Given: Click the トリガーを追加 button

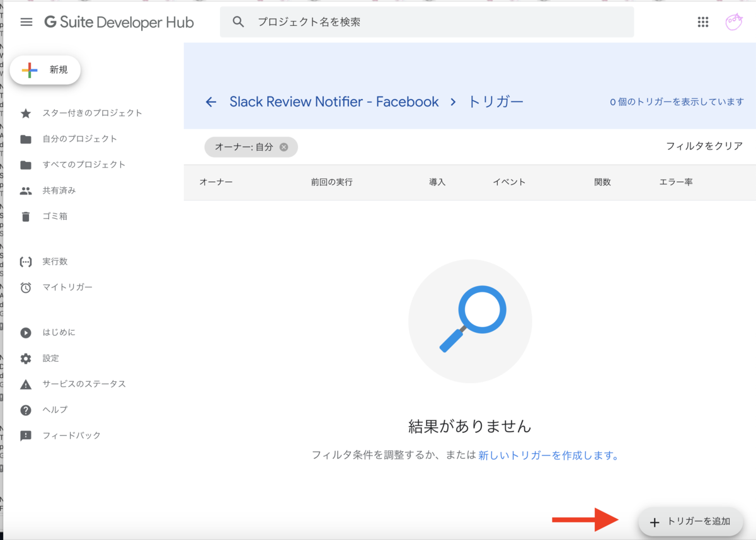Looking at the screenshot, I should (690, 522).
